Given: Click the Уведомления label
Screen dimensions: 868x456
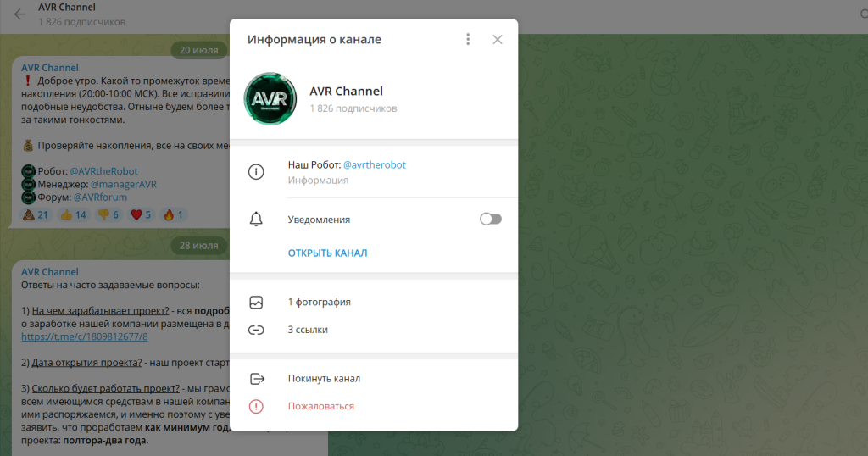Looking at the screenshot, I should [319, 220].
